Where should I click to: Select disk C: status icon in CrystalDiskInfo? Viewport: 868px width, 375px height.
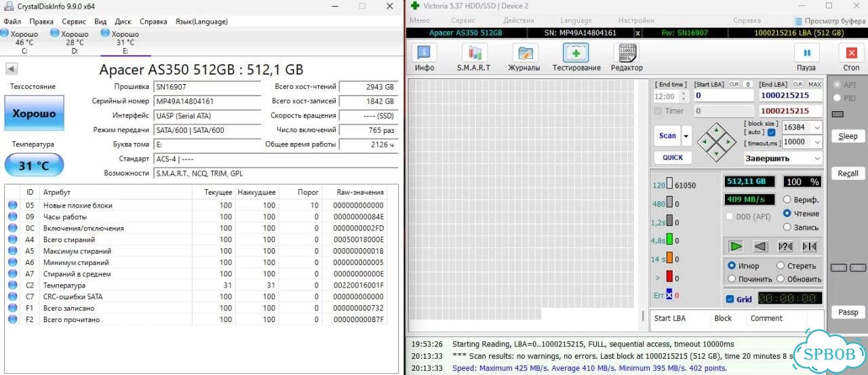pyautogui.click(x=5, y=33)
